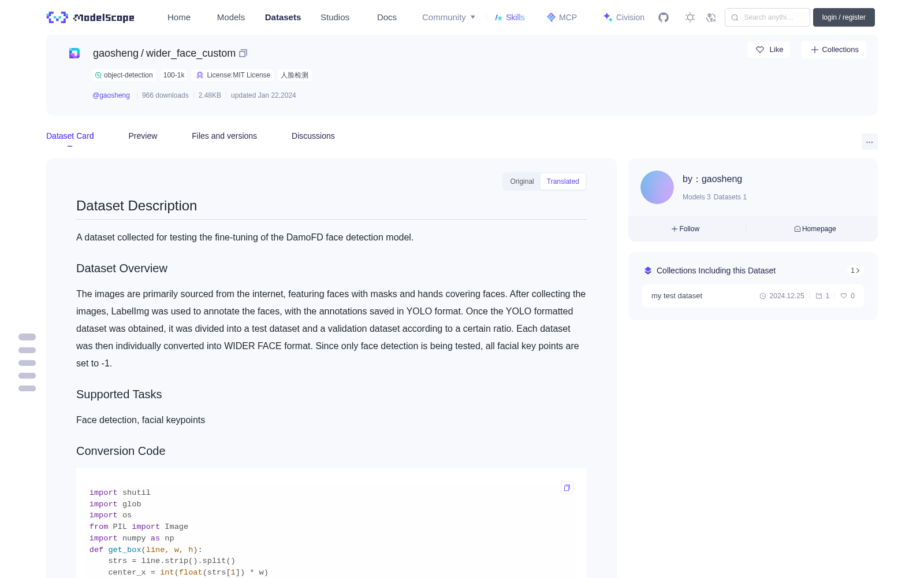924x578 pixels.
Task: Click 'Collections Including this Dataset' title
Action: (716, 271)
